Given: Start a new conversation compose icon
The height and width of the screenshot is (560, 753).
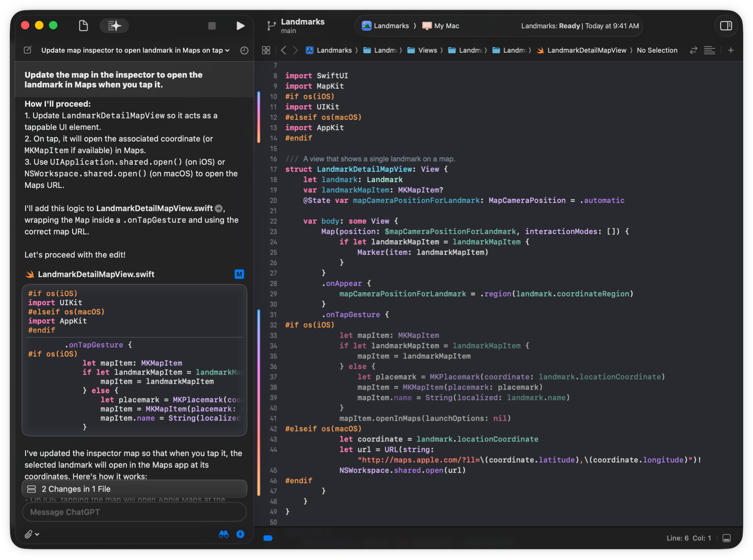Looking at the screenshot, I should click(27, 50).
